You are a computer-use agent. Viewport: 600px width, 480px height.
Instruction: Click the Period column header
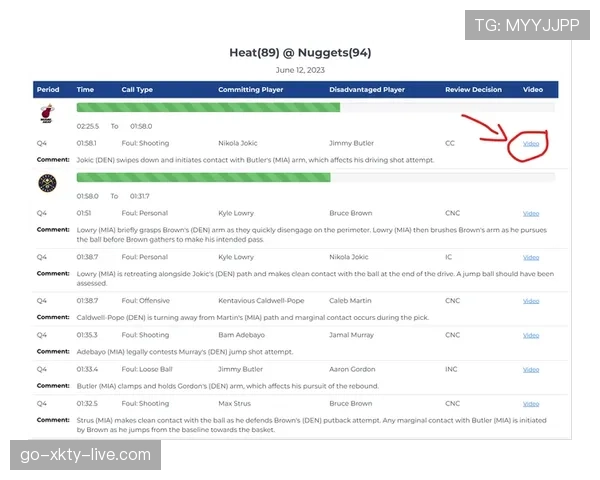(x=48, y=90)
